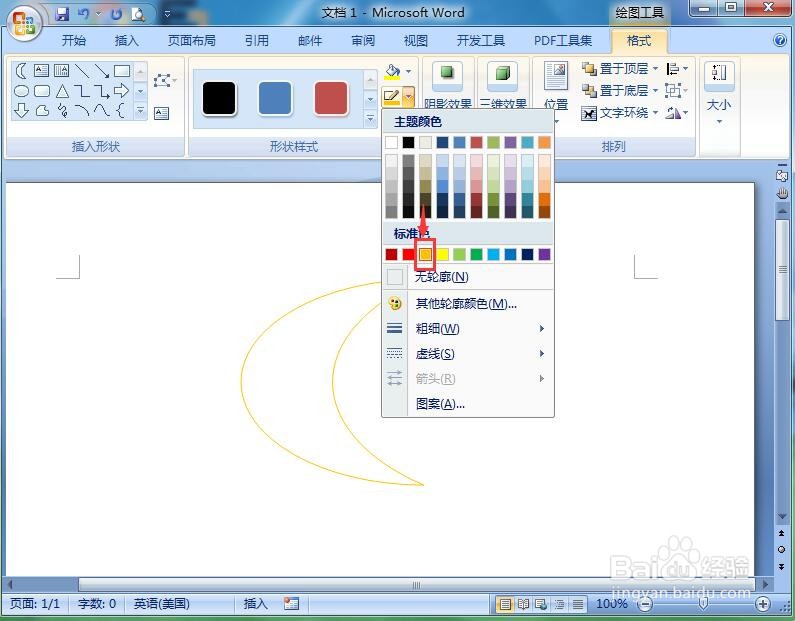795x621 pixels.
Task: Select the left brace shape
Action: click(x=121, y=110)
